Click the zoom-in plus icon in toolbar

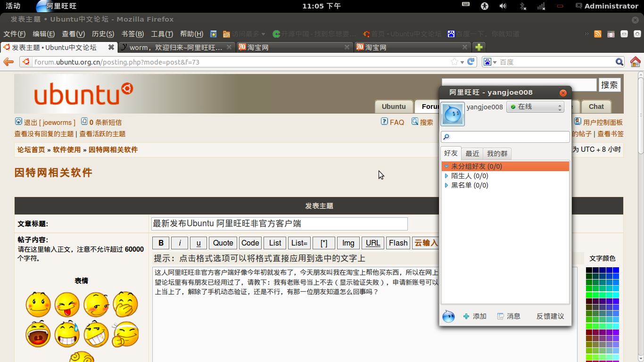coord(637,34)
